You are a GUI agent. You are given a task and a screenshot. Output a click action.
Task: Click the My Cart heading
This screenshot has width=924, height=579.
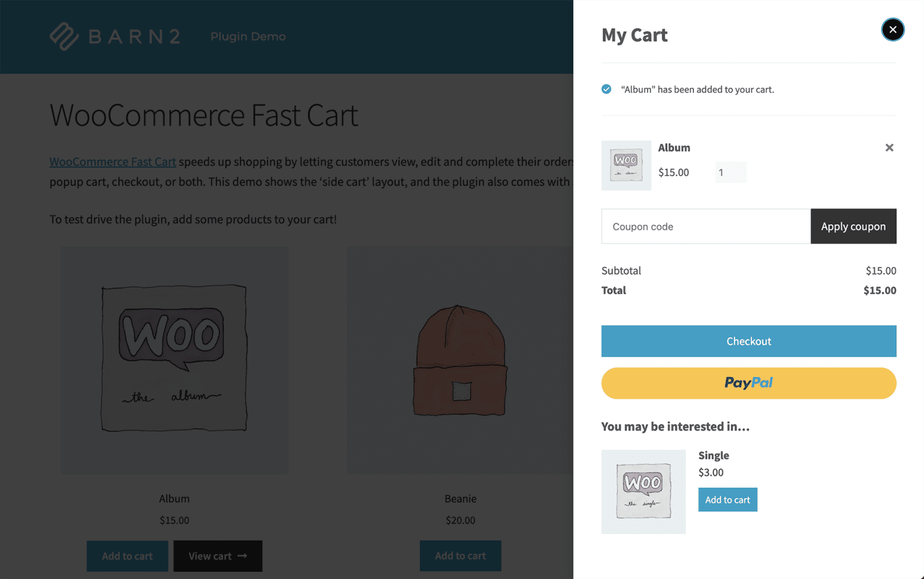[634, 35]
